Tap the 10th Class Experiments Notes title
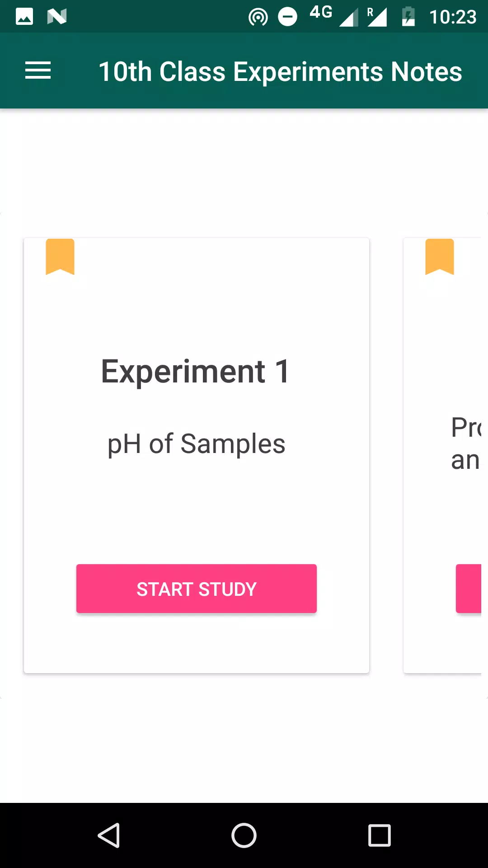 (x=280, y=71)
